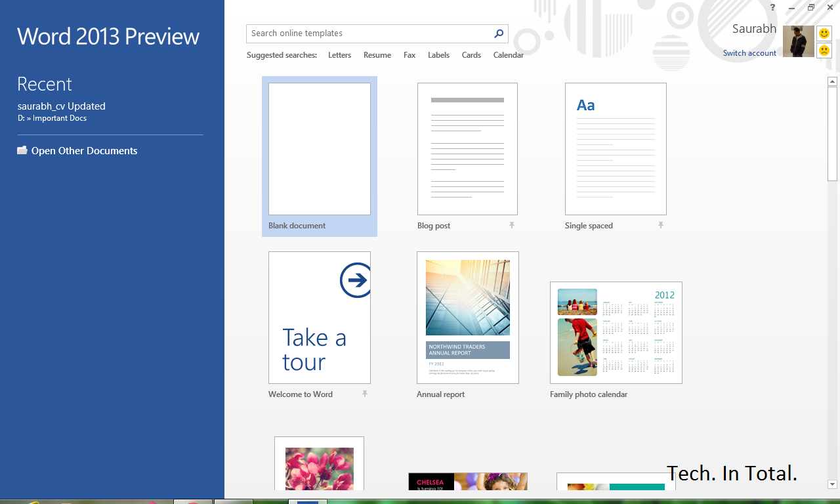The image size is (840, 504).
Task: Open the Switch account link
Action: (x=749, y=52)
